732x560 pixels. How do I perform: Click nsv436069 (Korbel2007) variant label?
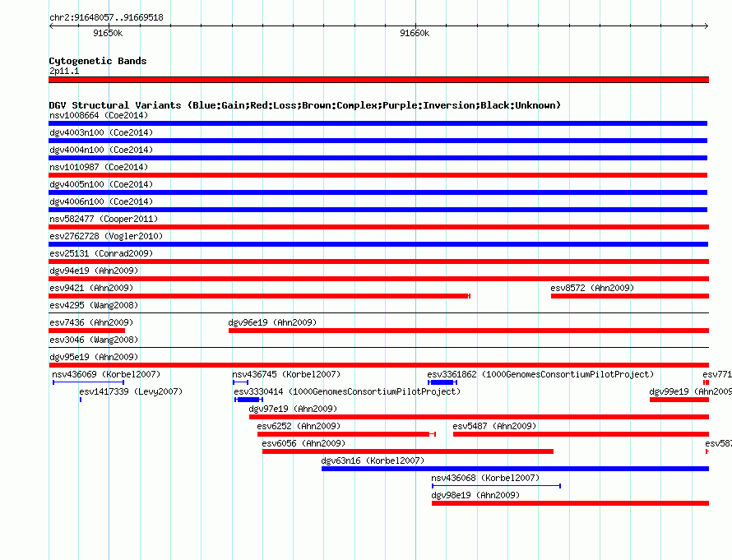[x=106, y=374]
